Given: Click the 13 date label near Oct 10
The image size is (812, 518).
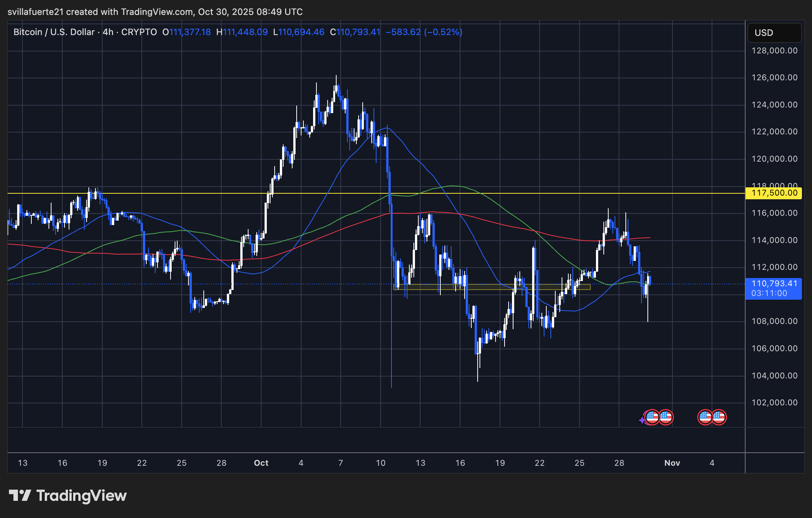Looking at the screenshot, I should coord(420,463).
